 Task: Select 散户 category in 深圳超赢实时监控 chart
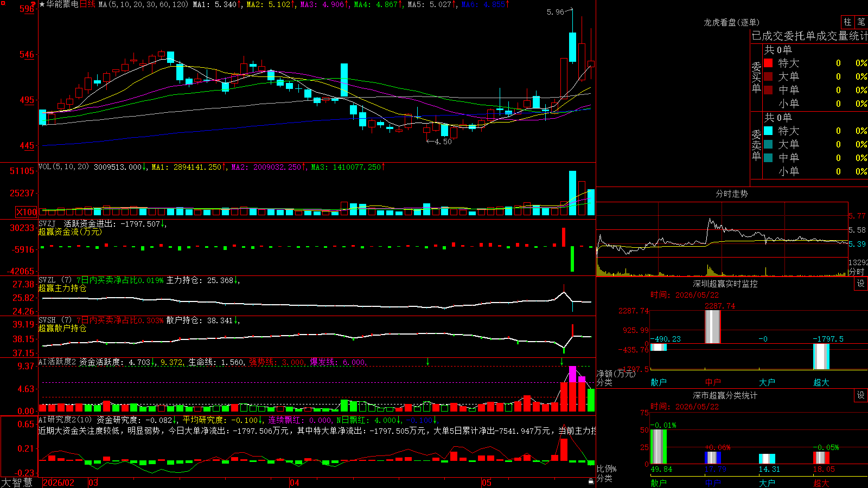point(659,382)
